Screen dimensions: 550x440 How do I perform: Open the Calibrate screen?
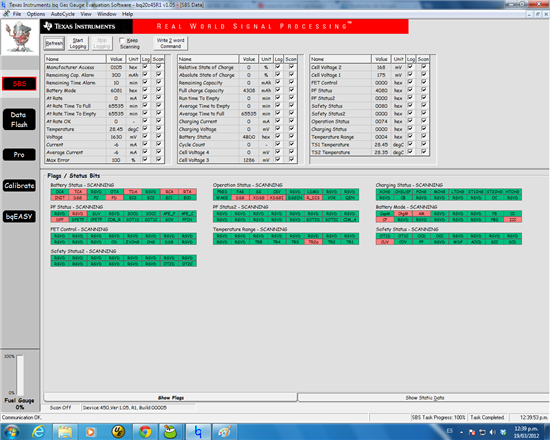(x=19, y=186)
